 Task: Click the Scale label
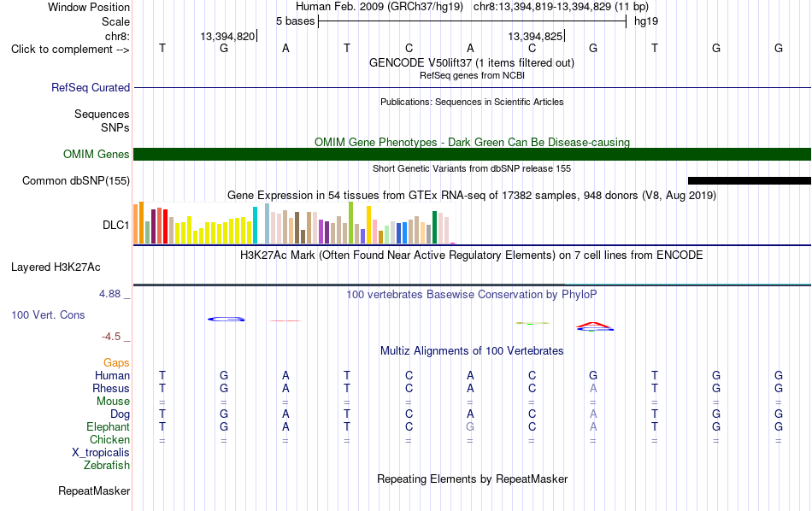click(x=115, y=21)
